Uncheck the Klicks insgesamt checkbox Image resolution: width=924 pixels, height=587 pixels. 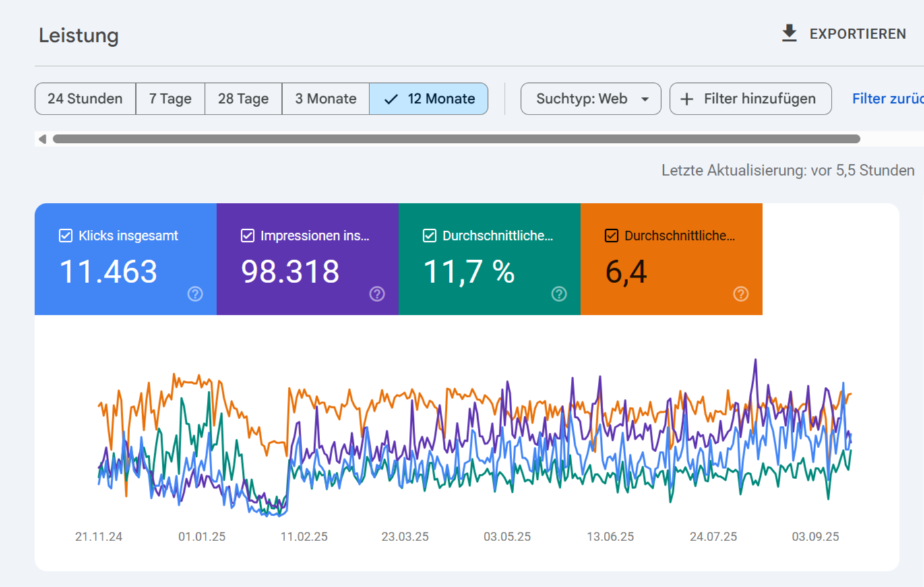point(65,236)
